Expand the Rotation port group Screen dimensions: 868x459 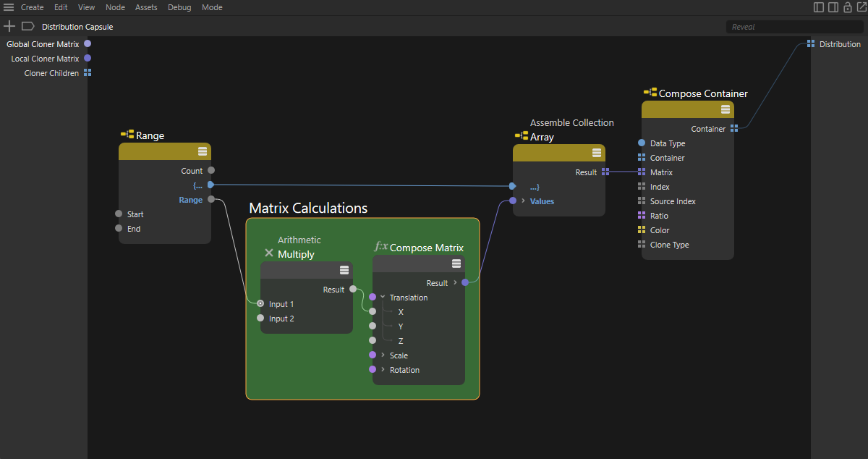point(383,370)
